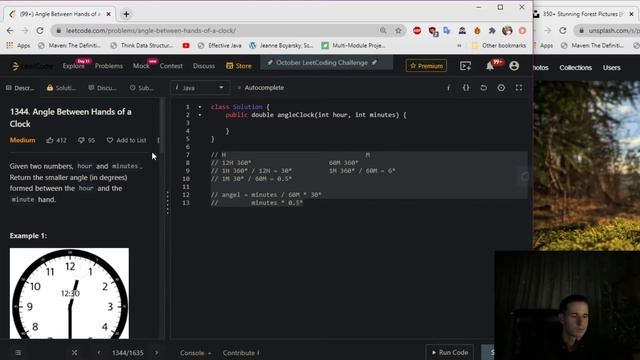Open the Effective Java bookmark

coord(220,46)
